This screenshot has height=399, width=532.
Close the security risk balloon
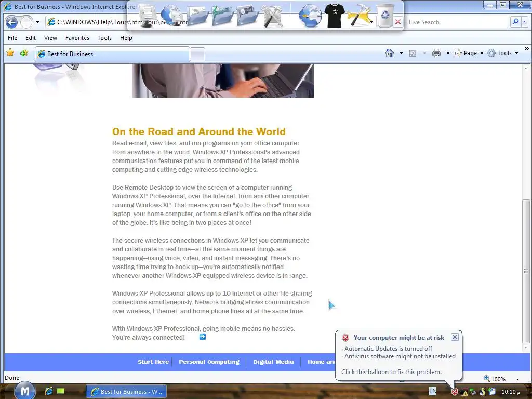(455, 337)
